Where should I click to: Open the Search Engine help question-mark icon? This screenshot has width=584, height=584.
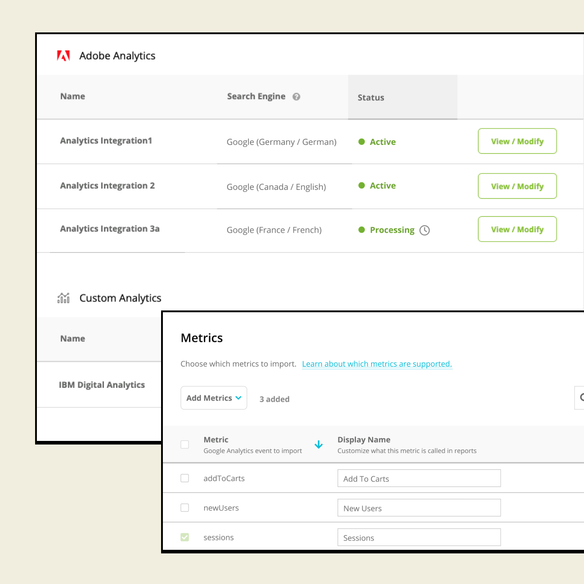(x=296, y=97)
